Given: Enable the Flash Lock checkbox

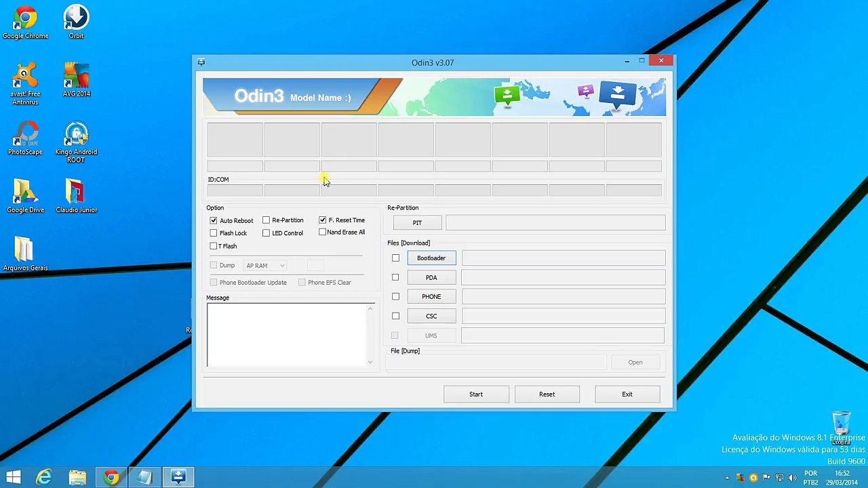Looking at the screenshot, I should click(214, 233).
